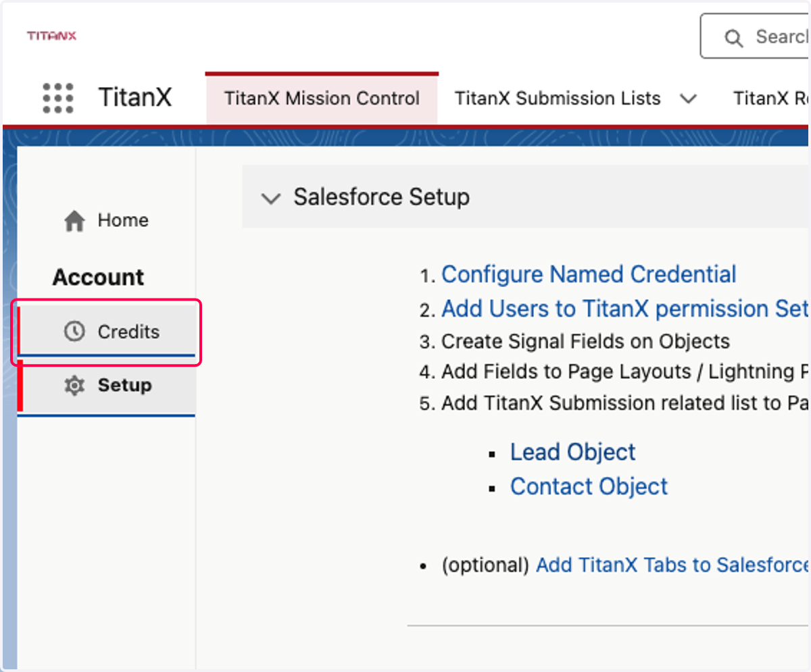The image size is (811, 672).
Task: Click the Credits clock icon
Action: coord(74,332)
